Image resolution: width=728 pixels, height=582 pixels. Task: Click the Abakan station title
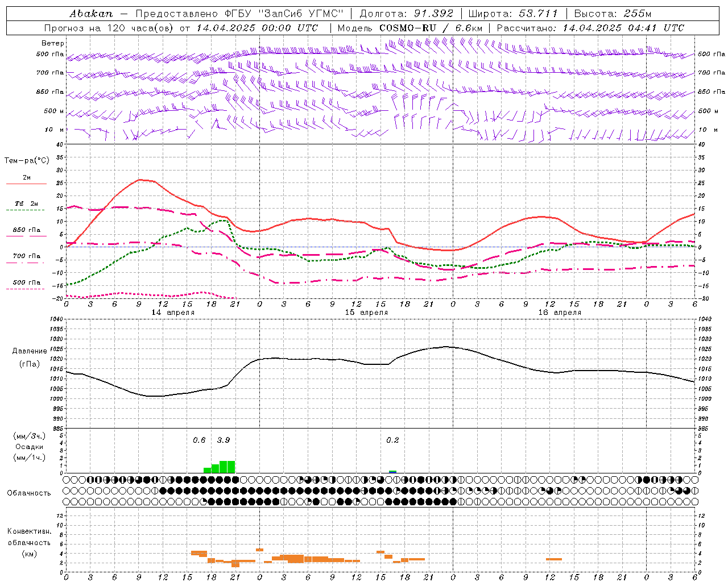(x=91, y=14)
